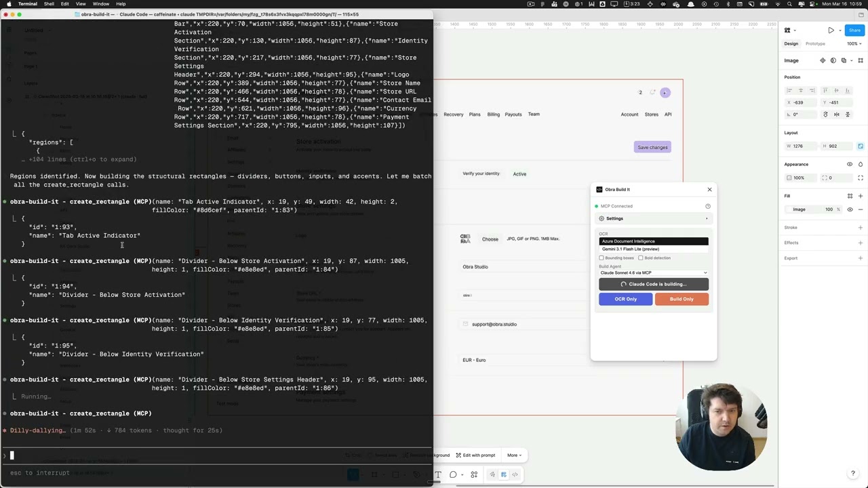
Task: Click the Image fill swatch thumbnail
Action: pyautogui.click(x=789, y=209)
